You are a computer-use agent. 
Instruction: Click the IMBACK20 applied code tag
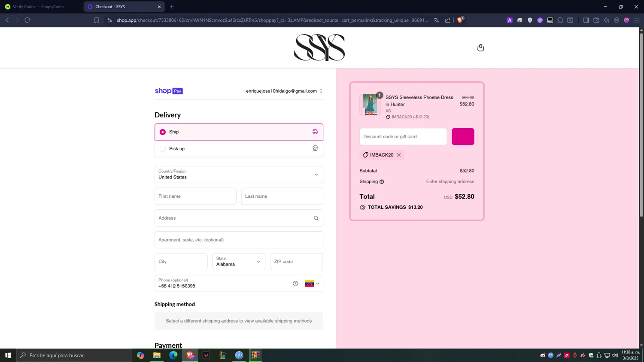tap(382, 155)
